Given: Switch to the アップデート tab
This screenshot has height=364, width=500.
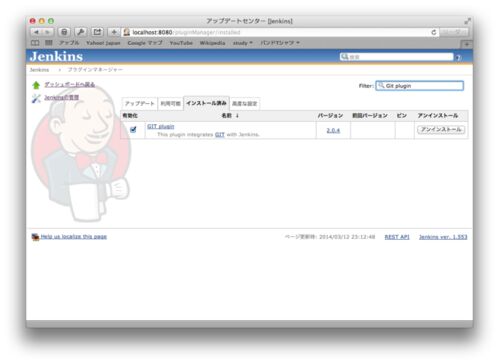Looking at the screenshot, I should pos(140,103).
